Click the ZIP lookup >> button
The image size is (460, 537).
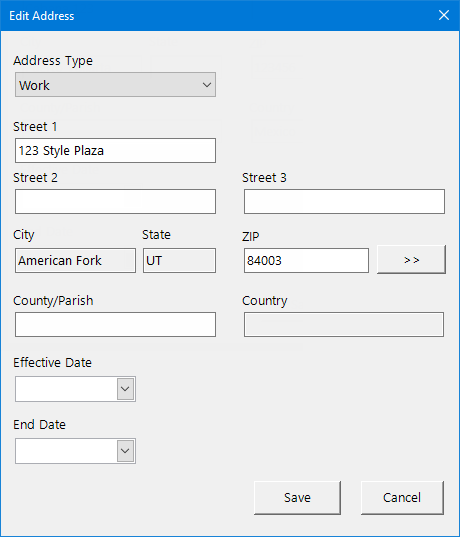coord(411,260)
